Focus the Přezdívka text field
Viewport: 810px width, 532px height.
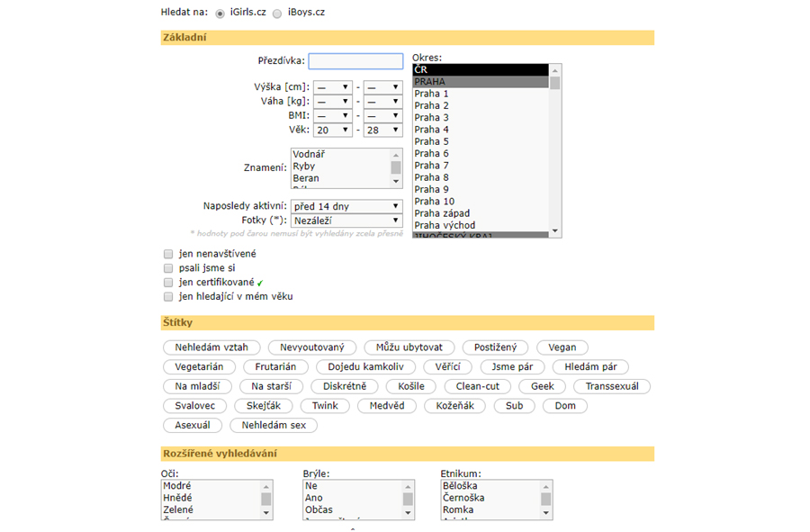355,61
